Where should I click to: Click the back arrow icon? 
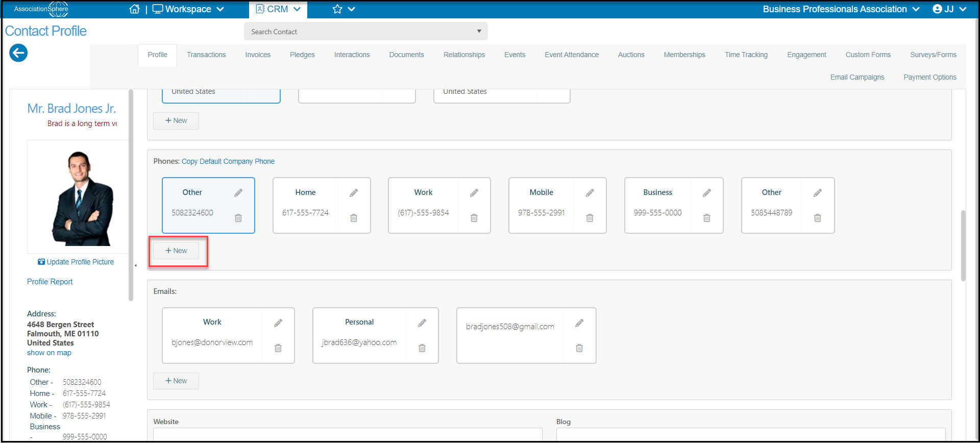[18, 53]
